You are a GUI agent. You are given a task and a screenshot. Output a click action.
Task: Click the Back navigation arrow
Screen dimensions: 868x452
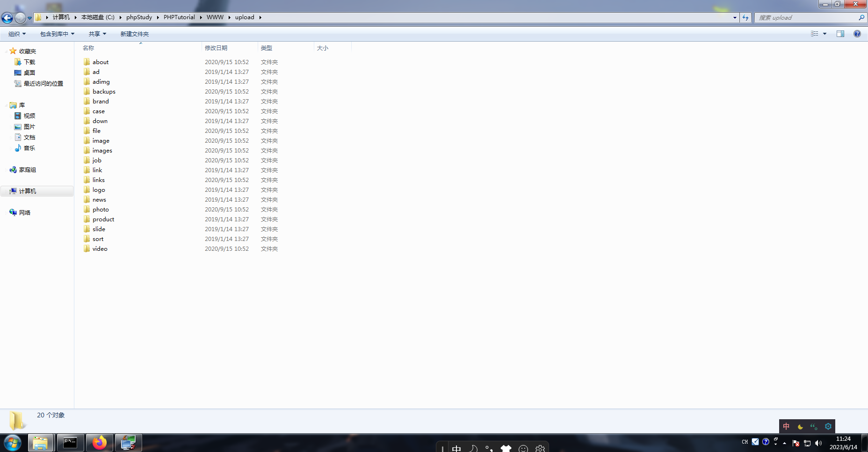pyautogui.click(x=7, y=17)
